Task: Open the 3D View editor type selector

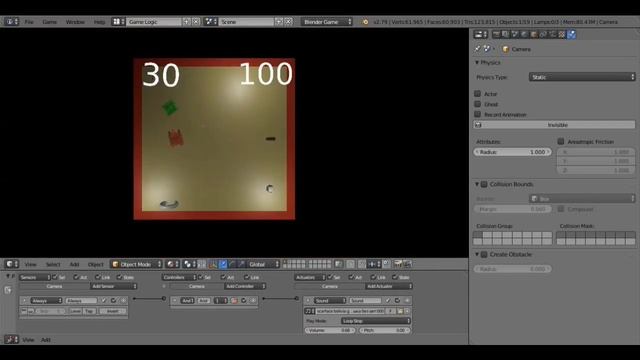Action: [11, 264]
